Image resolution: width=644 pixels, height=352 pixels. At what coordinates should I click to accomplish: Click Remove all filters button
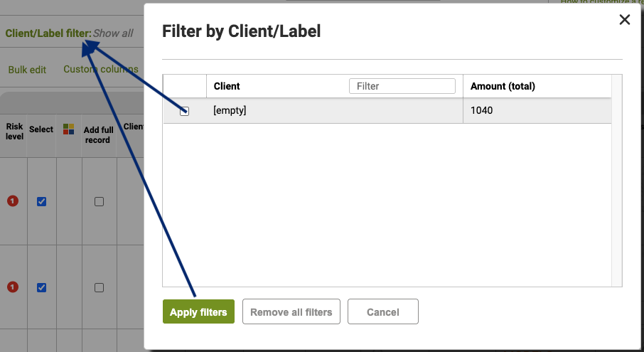click(291, 311)
